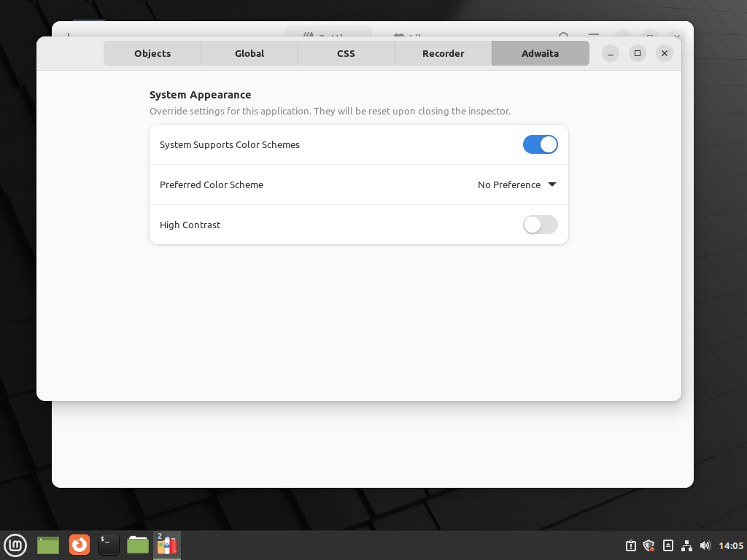Screen dimensions: 747x560
Task: Open the file manager folder icon
Action: [x=138, y=545]
